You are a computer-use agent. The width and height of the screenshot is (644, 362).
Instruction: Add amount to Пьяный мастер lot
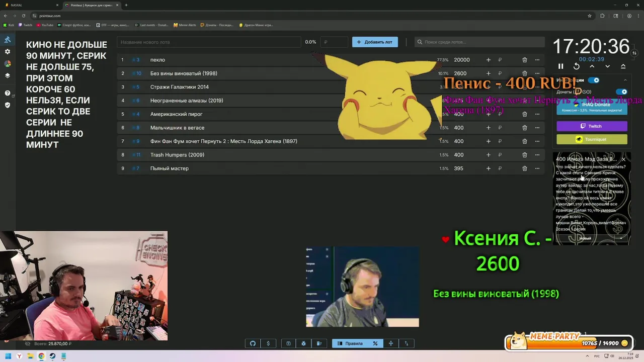(x=488, y=168)
